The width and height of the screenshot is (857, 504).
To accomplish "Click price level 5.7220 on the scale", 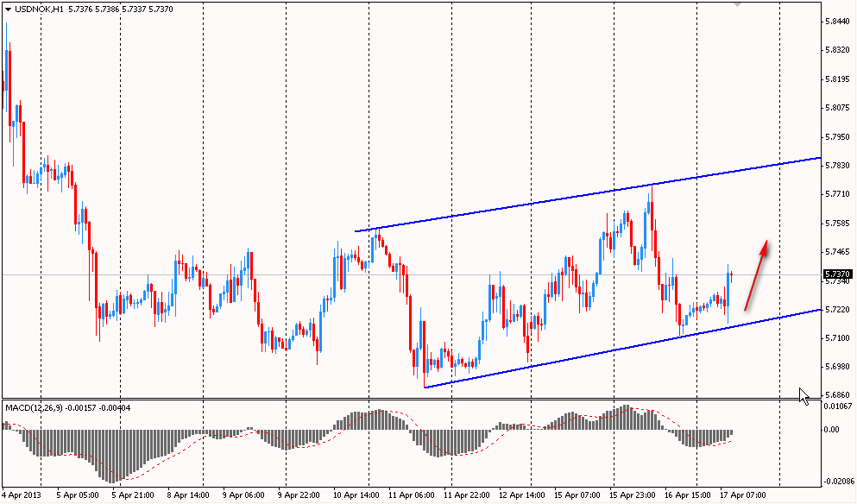I will point(838,310).
